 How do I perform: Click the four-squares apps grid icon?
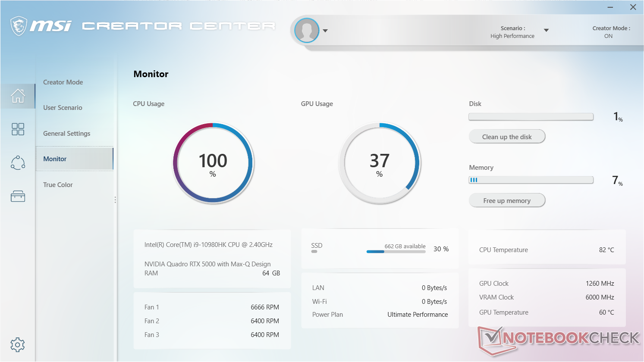point(18,129)
